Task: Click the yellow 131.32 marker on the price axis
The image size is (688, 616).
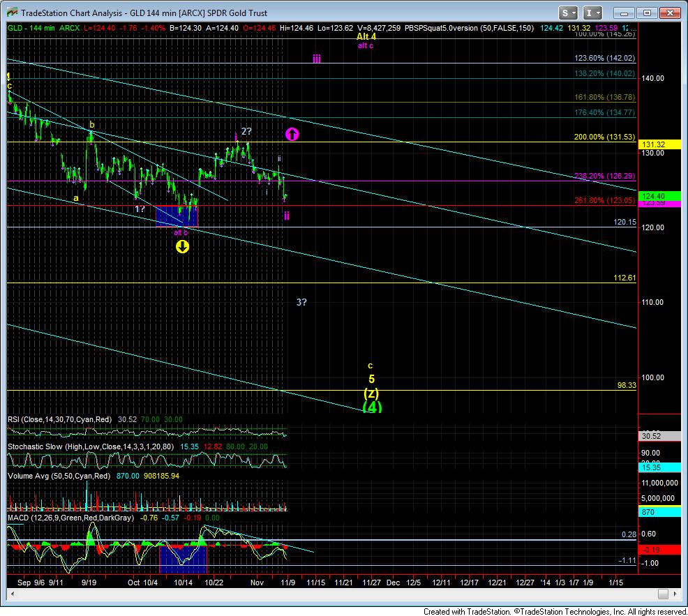Action: [661, 145]
